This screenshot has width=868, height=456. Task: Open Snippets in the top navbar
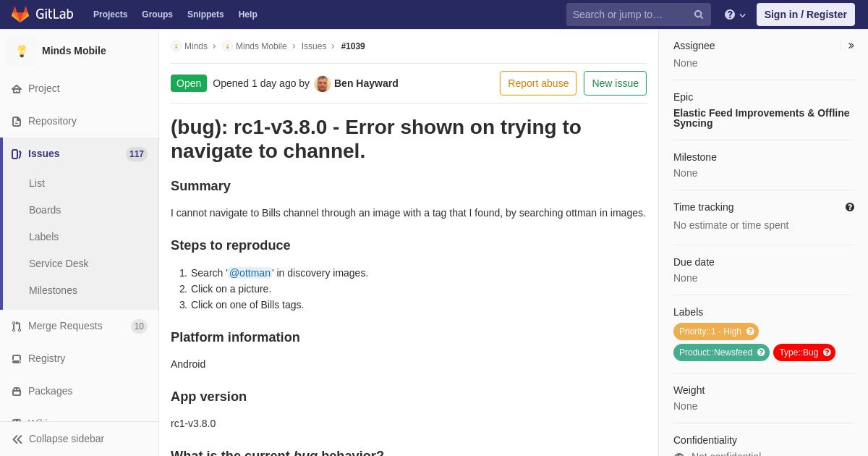[205, 14]
